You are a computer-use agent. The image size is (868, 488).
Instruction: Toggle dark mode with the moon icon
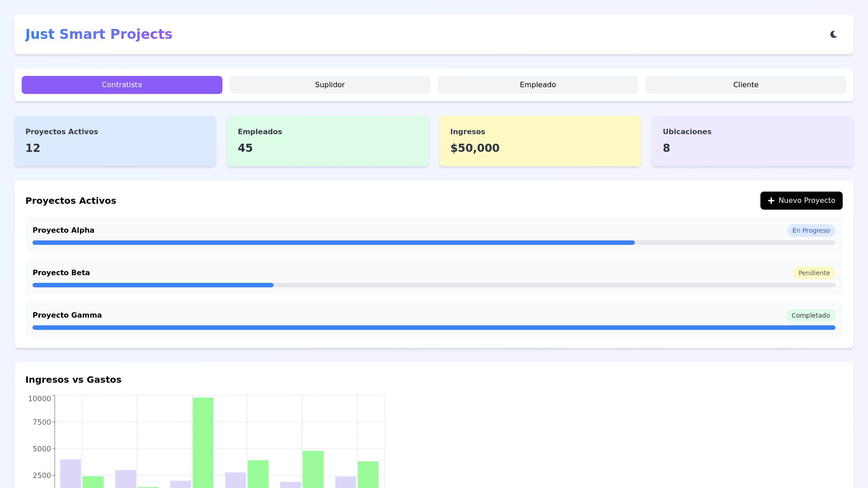pyautogui.click(x=833, y=34)
